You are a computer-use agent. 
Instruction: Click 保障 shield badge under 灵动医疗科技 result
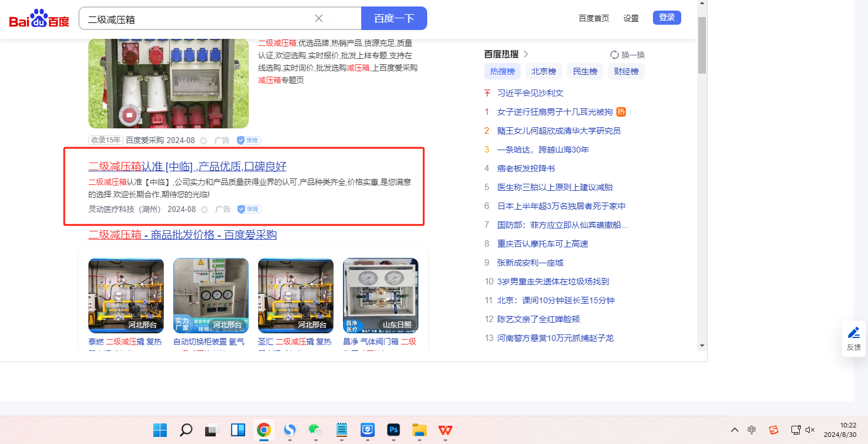[249, 209]
